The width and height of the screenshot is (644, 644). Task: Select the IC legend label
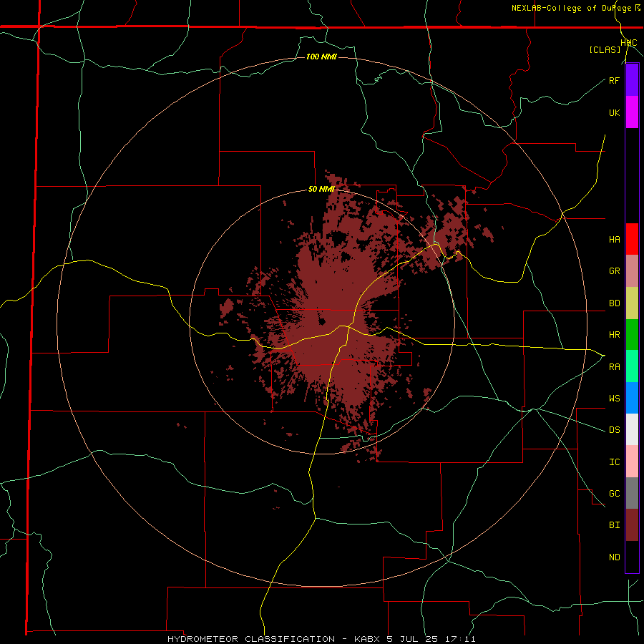pyautogui.click(x=614, y=462)
